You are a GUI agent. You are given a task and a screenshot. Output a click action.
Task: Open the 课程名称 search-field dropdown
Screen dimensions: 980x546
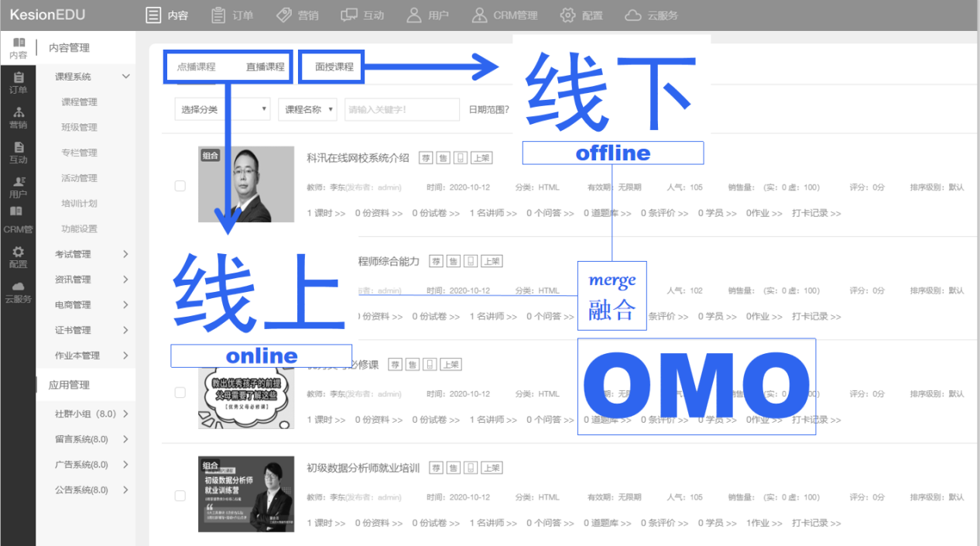tap(307, 110)
